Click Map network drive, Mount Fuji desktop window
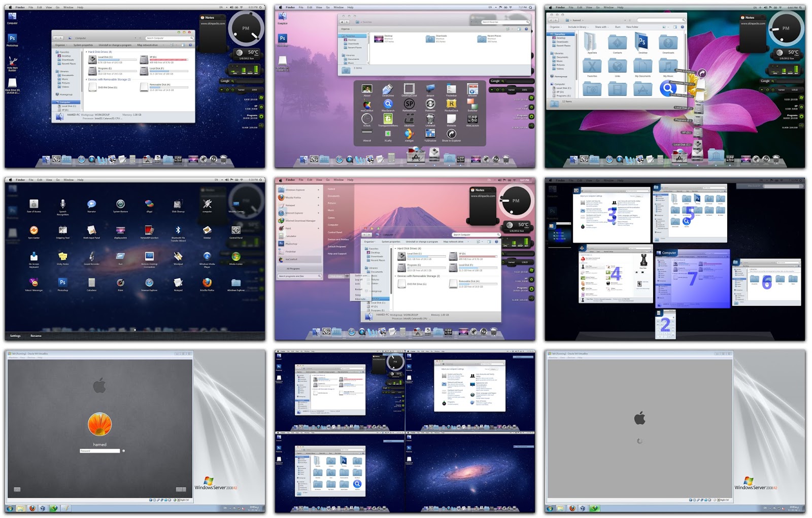 point(453,241)
